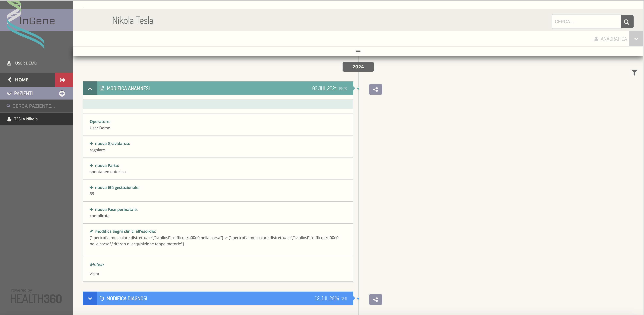Expand the Modifica Diagnosi entry

(x=90, y=299)
